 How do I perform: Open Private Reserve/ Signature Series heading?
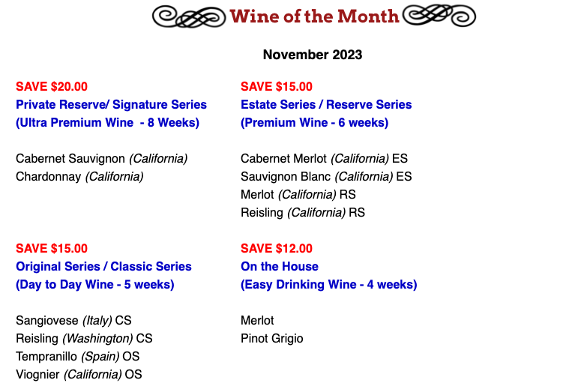(111, 104)
